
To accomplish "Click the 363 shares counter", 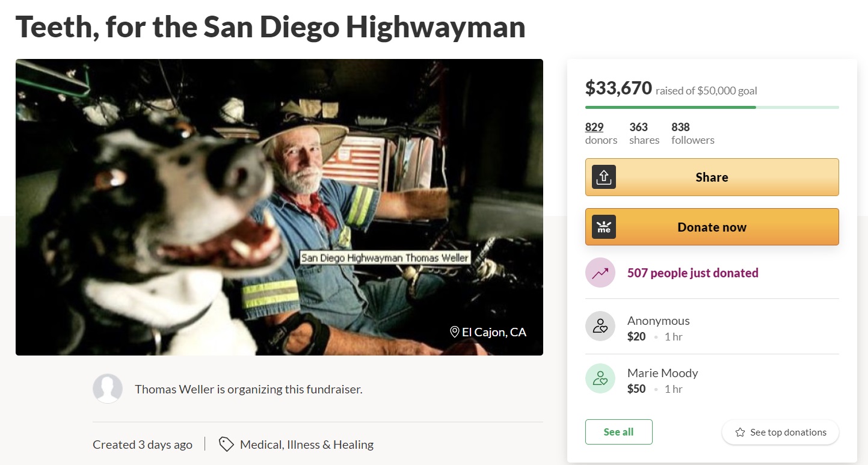I will point(644,133).
